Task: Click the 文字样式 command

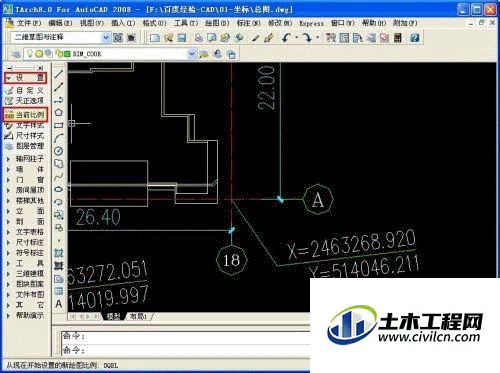Action: 25,126
